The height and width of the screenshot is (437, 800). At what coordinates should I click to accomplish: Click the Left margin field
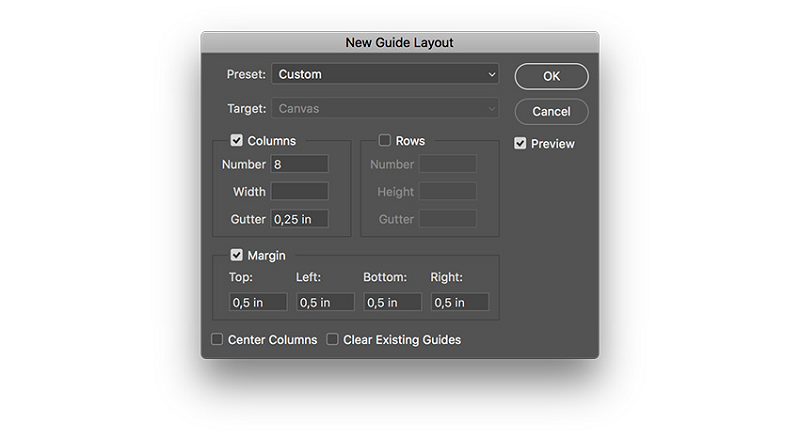325,302
